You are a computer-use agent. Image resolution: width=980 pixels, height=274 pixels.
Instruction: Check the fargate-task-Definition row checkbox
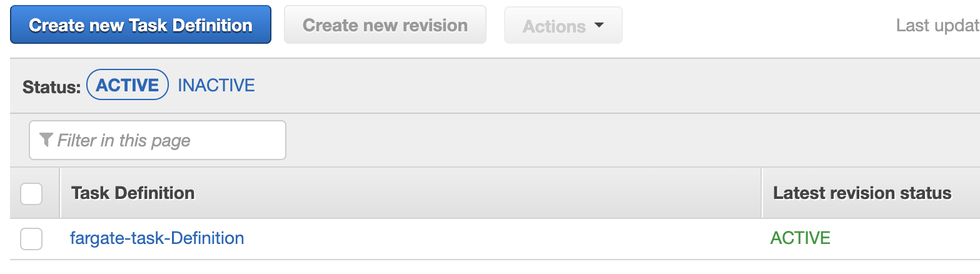click(x=31, y=238)
